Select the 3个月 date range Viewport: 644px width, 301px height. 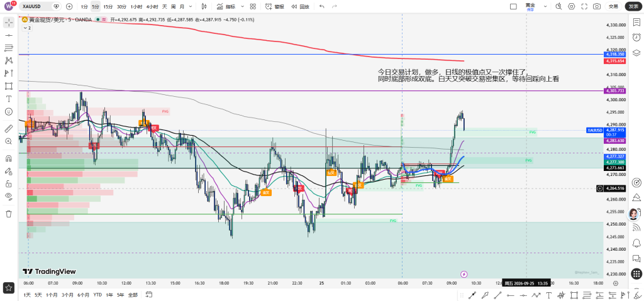tap(67, 295)
